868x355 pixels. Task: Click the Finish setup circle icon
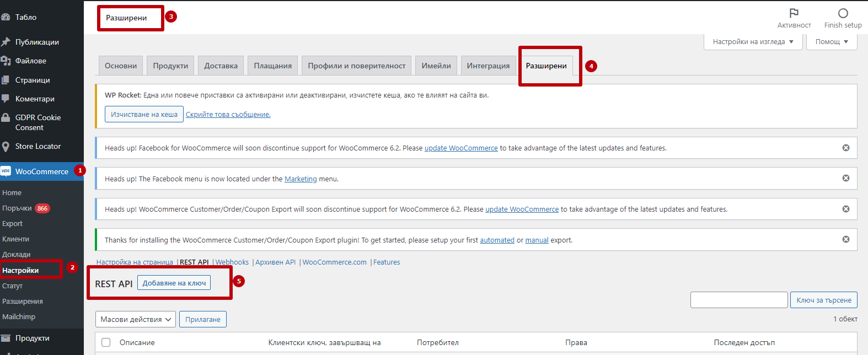click(843, 13)
